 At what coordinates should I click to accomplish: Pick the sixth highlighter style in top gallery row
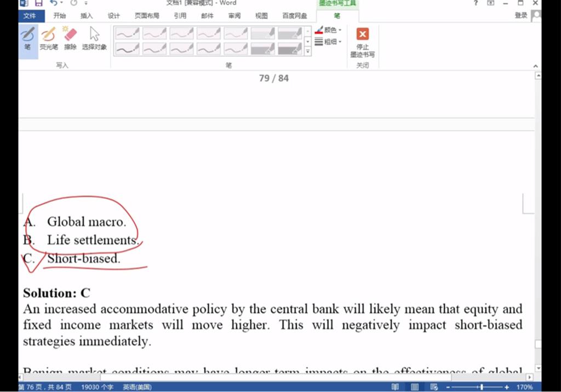pyautogui.click(x=263, y=33)
